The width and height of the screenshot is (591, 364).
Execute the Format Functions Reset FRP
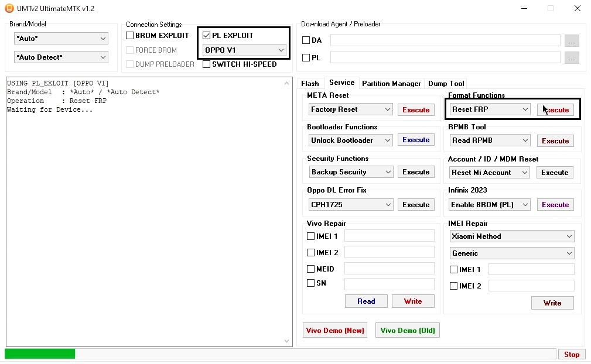555,110
